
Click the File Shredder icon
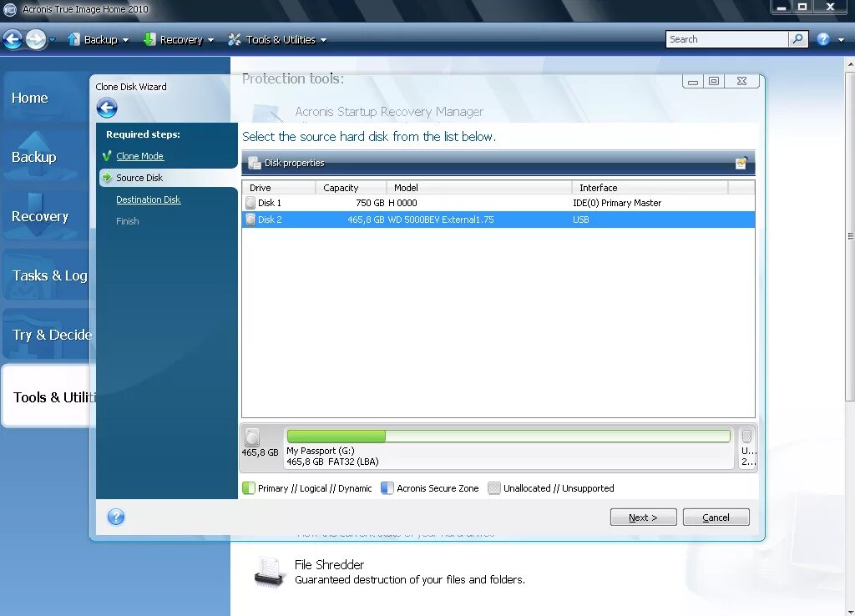point(270,573)
